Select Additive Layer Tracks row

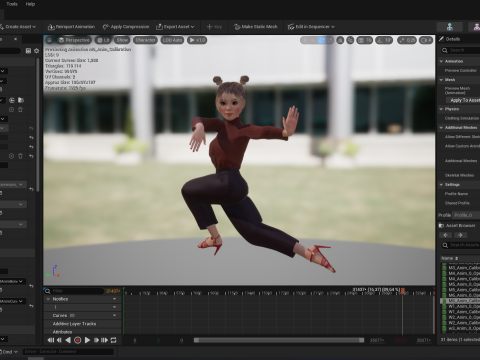tap(82, 324)
